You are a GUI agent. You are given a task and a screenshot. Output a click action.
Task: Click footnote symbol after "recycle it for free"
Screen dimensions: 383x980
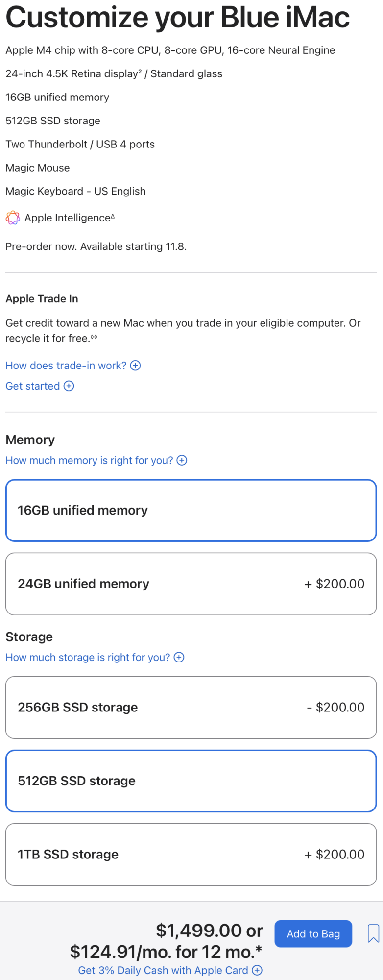tap(94, 337)
